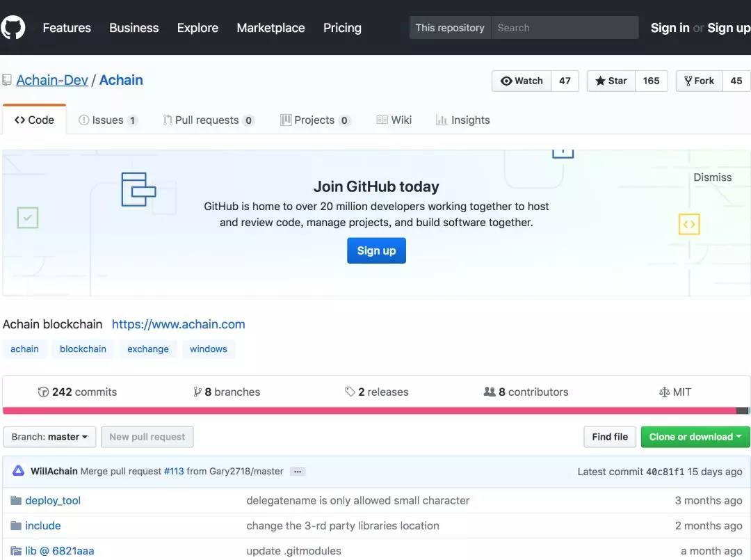Open the Branch: master dropdown
The width and height of the screenshot is (751, 560).
tap(49, 437)
